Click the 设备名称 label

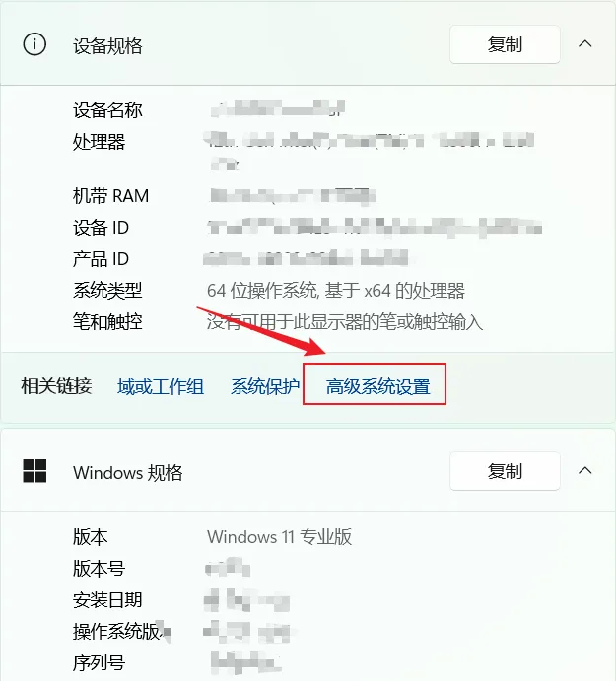tap(107, 109)
